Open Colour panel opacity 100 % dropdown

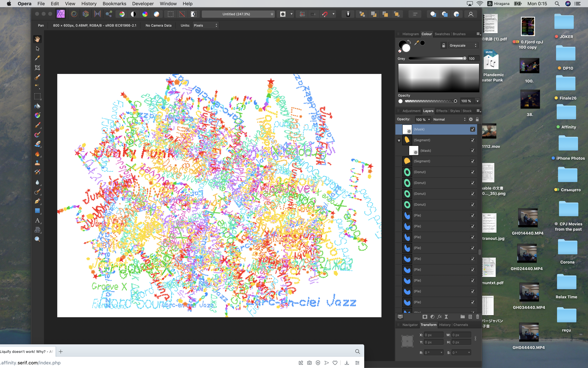click(477, 101)
